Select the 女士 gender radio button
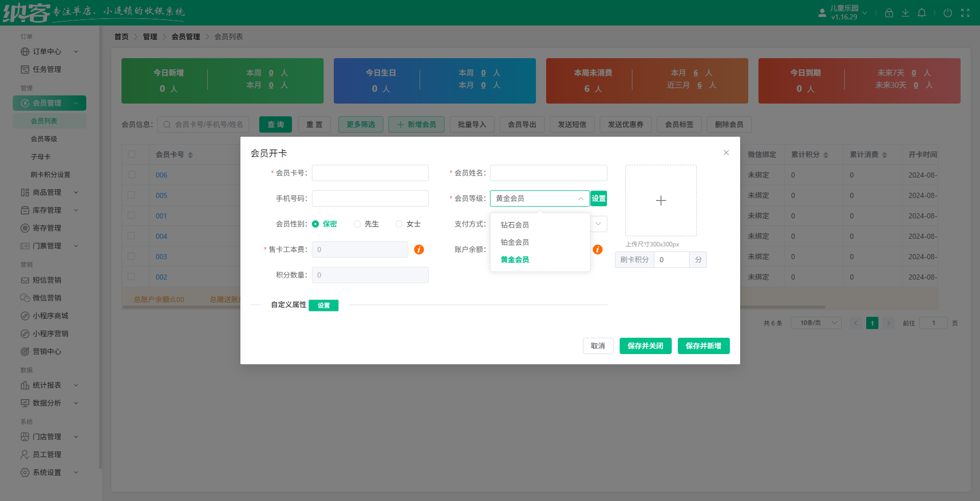 (399, 224)
